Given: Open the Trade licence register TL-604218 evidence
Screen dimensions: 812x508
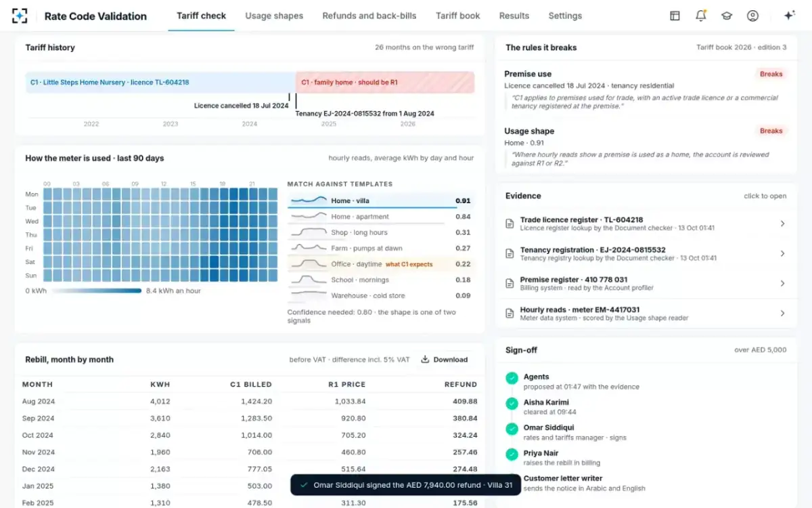Looking at the screenshot, I should (x=646, y=224).
